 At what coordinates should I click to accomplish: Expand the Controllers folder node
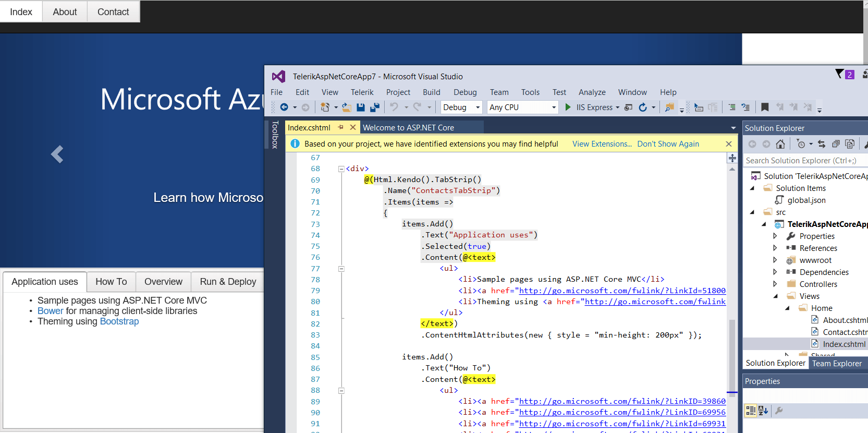click(775, 284)
